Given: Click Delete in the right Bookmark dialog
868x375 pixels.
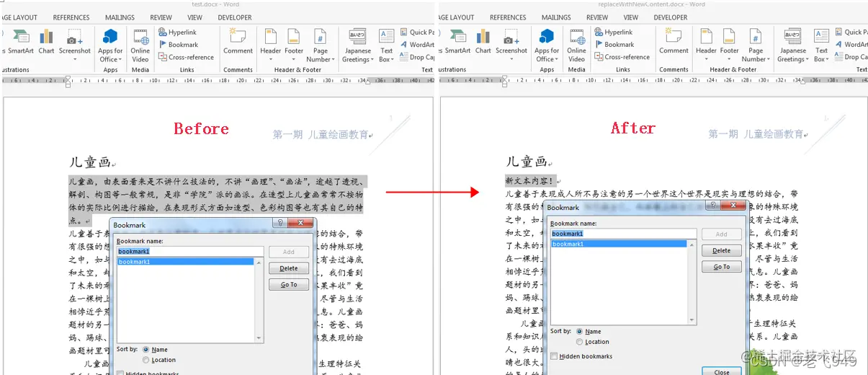Looking at the screenshot, I should 721,250.
